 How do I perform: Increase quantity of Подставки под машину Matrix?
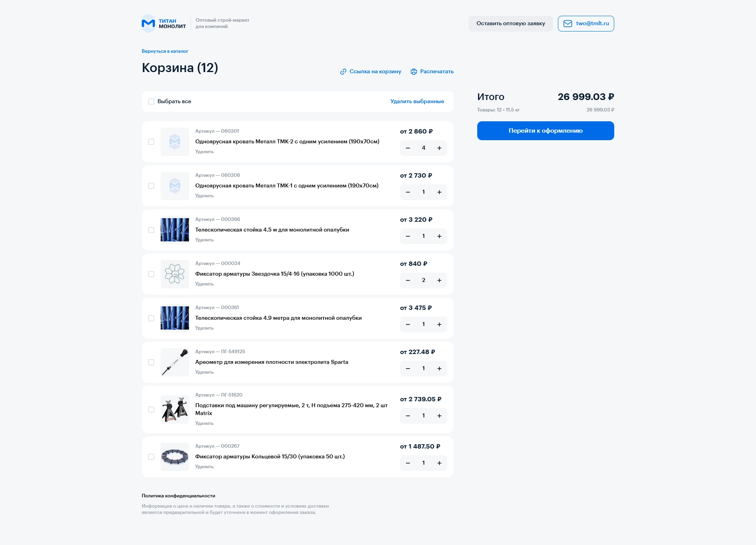pyautogui.click(x=439, y=416)
